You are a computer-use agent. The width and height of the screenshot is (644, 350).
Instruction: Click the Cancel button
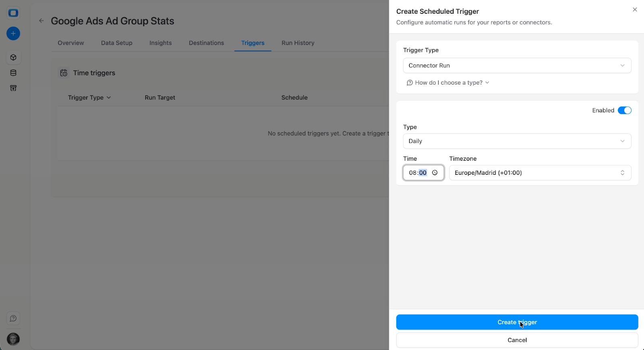click(517, 340)
